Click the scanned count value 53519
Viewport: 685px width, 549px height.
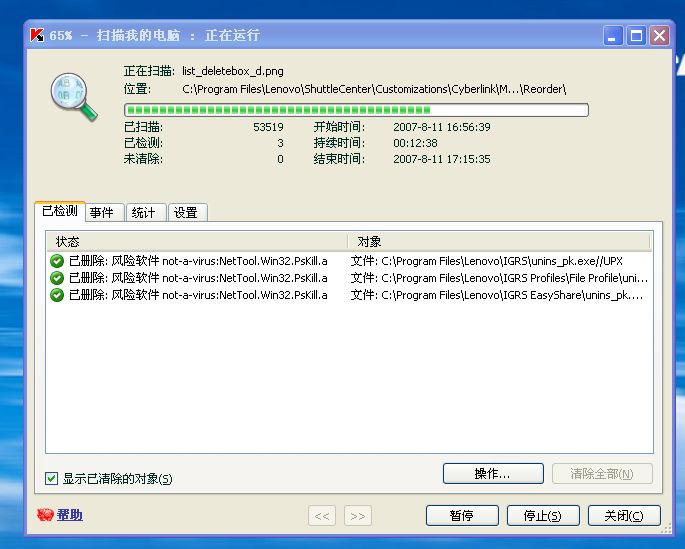(x=268, y=127)
